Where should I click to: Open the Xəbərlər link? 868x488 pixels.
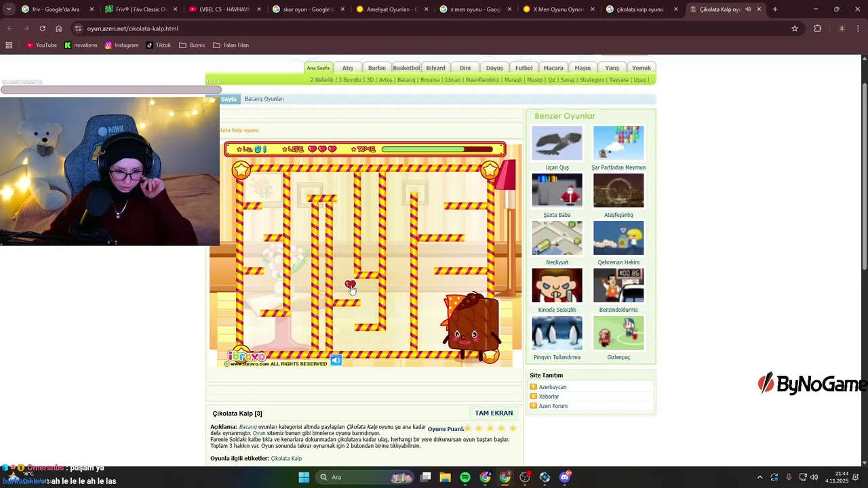click(549, 396)
